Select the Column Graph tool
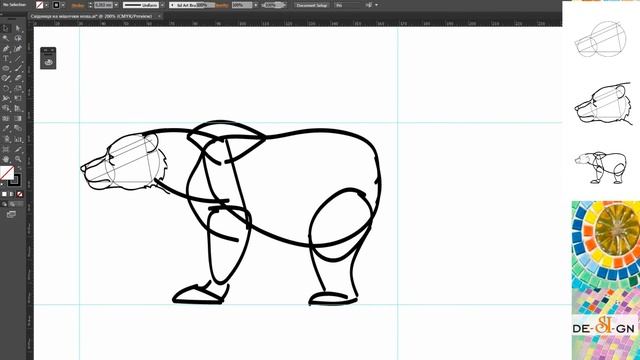This screenshot has width=640, height=360. point(18,139)
